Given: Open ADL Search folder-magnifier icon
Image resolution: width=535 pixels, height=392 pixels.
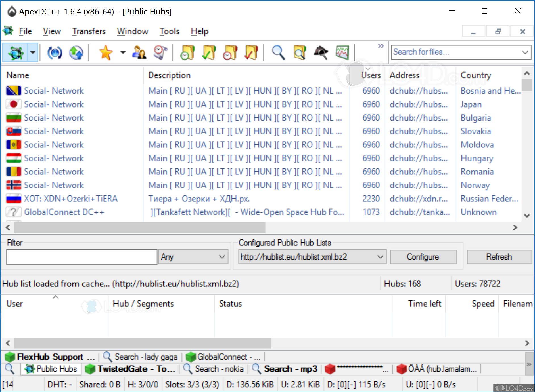Looking at the screenshot, I should click(300, 52).
